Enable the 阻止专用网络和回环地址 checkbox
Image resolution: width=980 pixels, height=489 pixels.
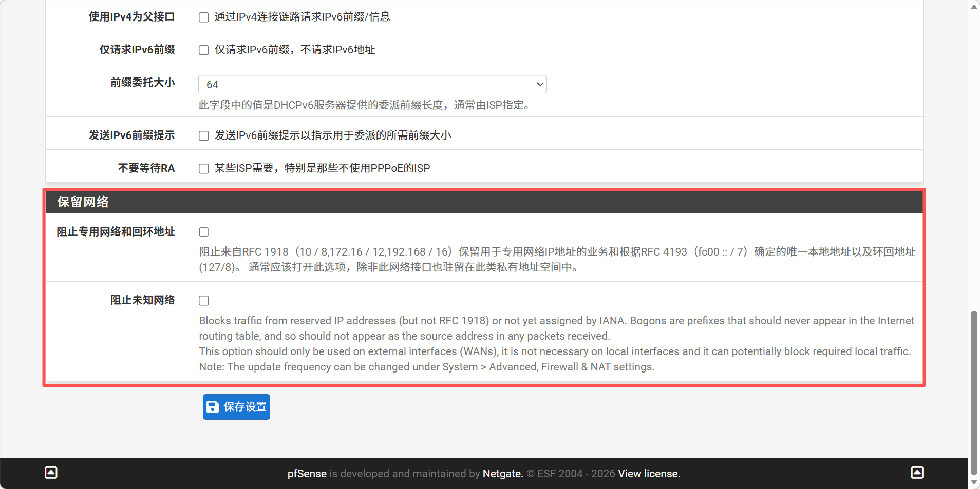pyautogui.click(x=204, y=232)
